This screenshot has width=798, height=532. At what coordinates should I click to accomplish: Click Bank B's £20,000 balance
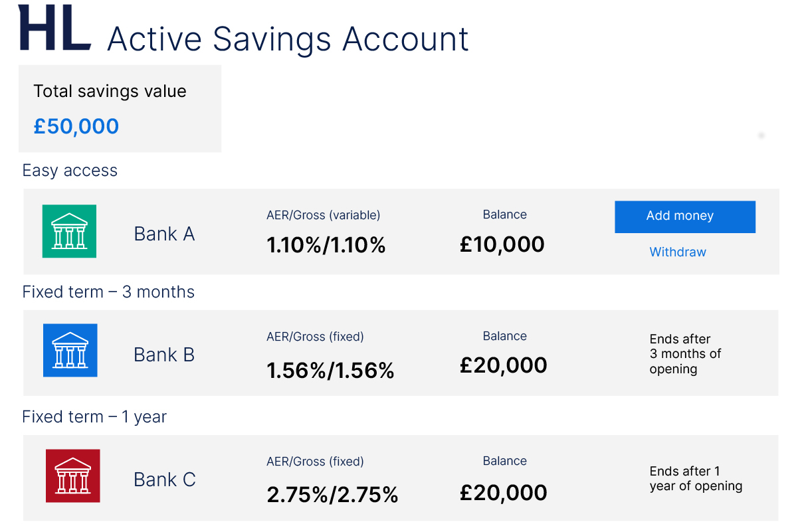(x=504, y=365)
